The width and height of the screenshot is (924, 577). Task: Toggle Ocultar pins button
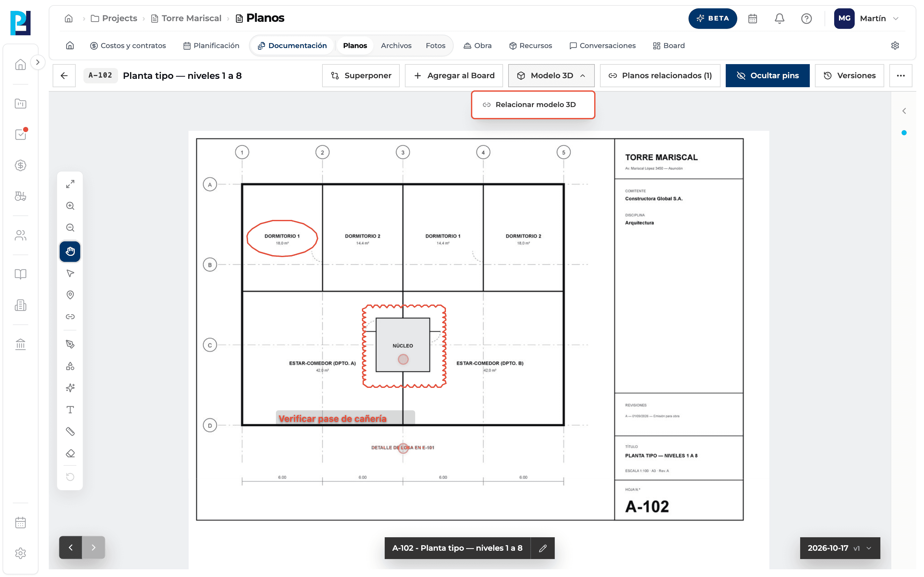(767, 76)
